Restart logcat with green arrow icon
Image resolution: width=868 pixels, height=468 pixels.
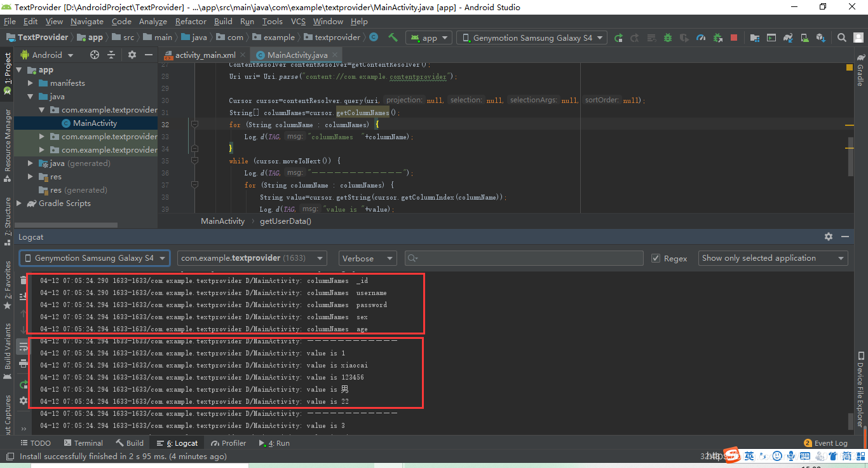click(x=24, y=384)
